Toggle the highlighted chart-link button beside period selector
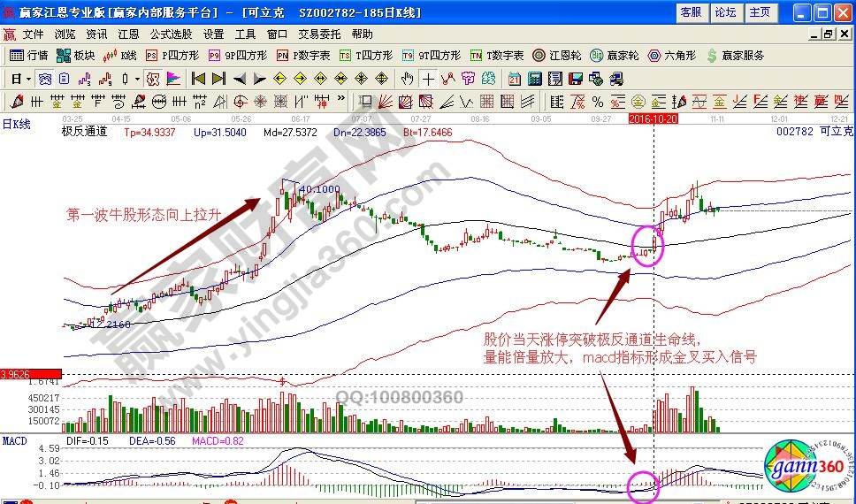 tap(43, 79)
